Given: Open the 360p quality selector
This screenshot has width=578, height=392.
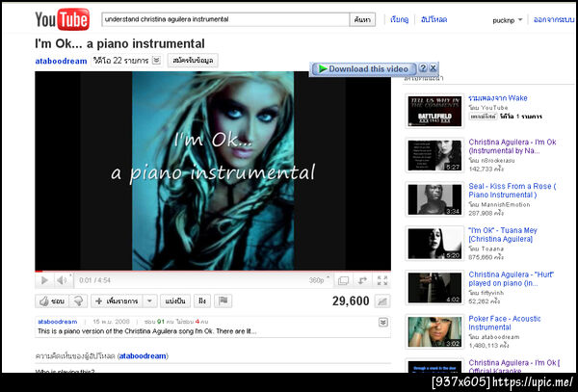Looking at the screenshot, I should pos(319,280).
